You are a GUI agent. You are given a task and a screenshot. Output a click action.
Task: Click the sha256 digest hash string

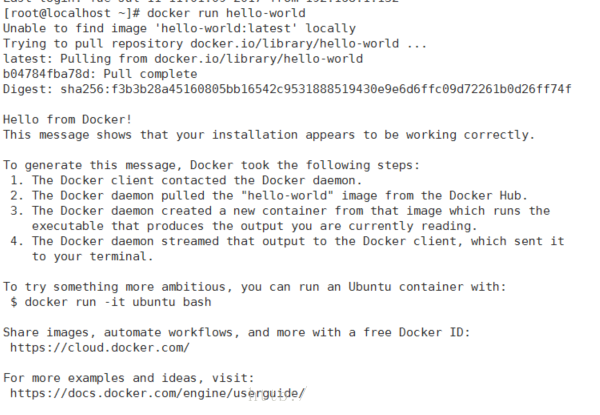(316, 89)
